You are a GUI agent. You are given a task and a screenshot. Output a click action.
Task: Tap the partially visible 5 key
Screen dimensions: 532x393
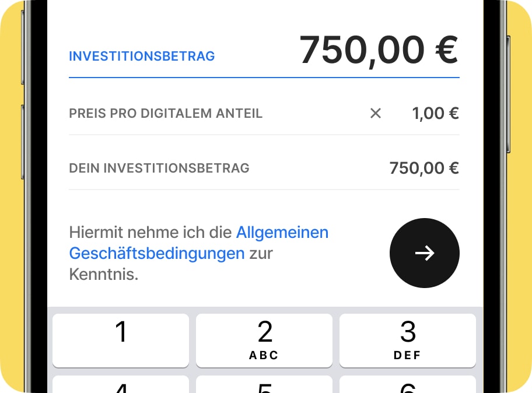tap(264, 384)
